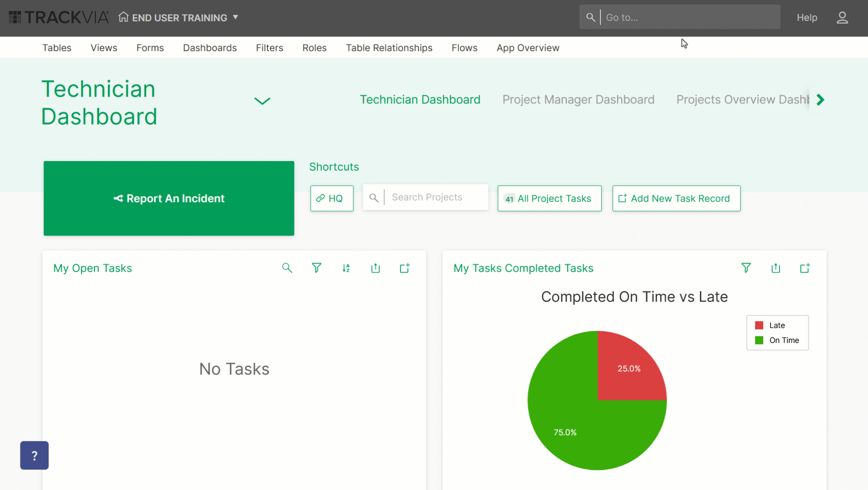Toggle the Late legend entry on the pie chart
868x490 pixels.
coord(776,325)
